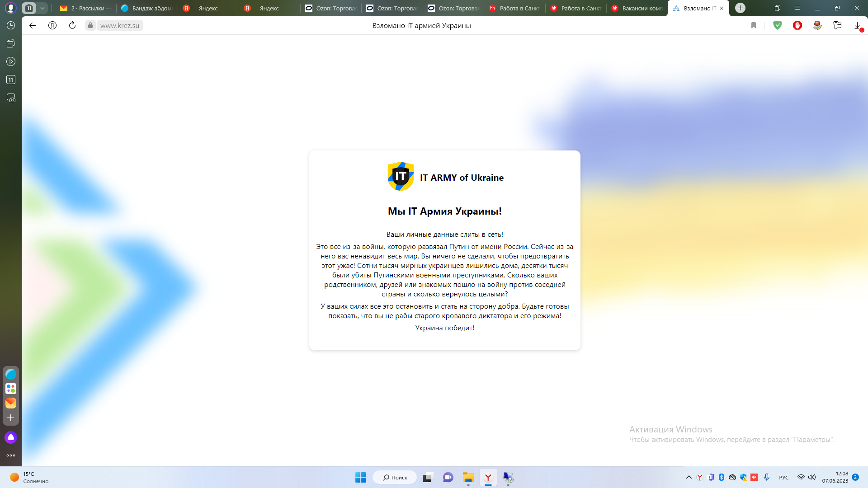Open a new tab with plus button
The width and height of the screenshot is (868, 488).
(x=740, y=8)
